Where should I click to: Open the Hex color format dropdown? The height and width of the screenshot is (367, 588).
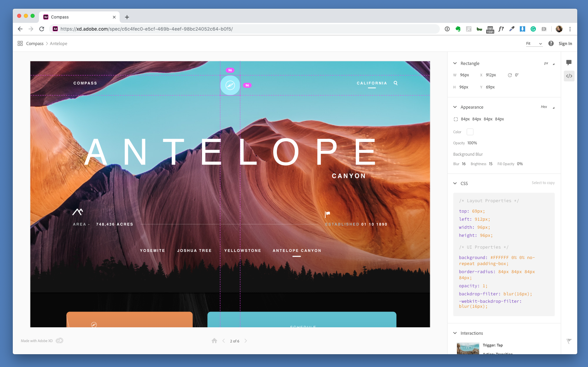click(547, 107)
